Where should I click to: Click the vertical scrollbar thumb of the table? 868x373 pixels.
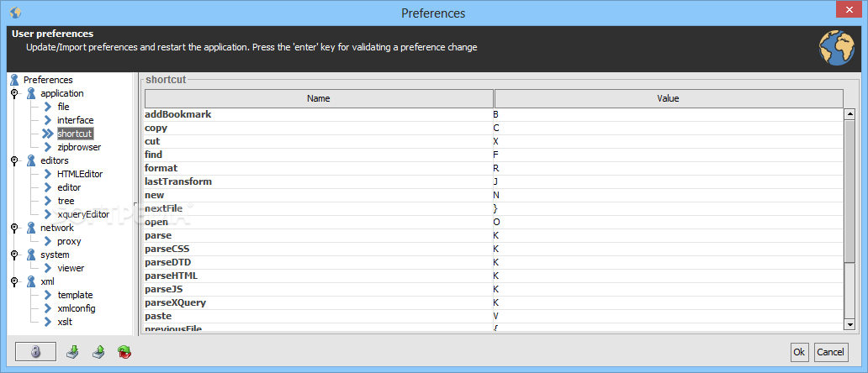[x=849, y=192]
